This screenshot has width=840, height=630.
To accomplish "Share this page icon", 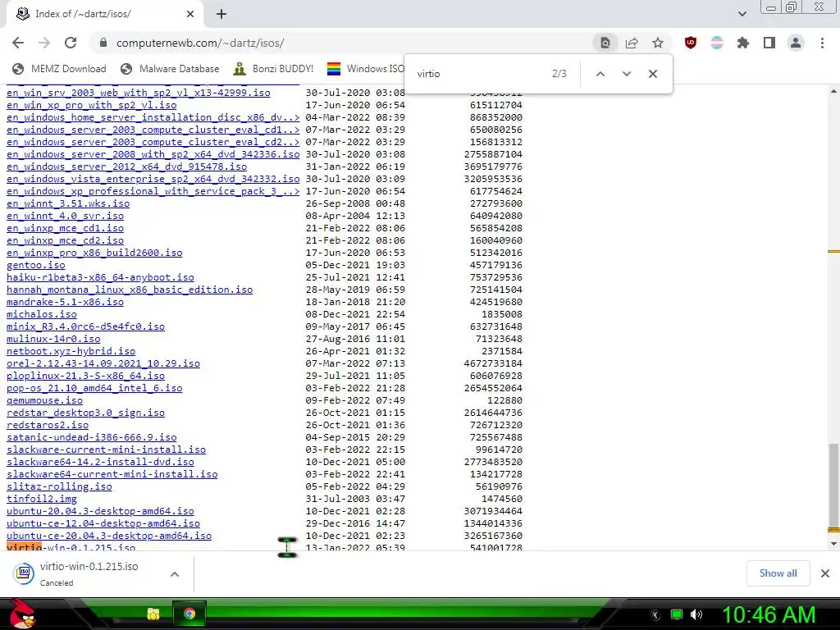I will pos(632,43).
